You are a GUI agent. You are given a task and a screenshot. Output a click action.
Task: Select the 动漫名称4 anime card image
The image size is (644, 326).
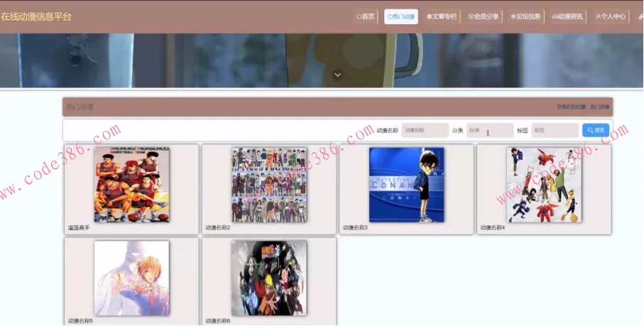click(544, 185)
